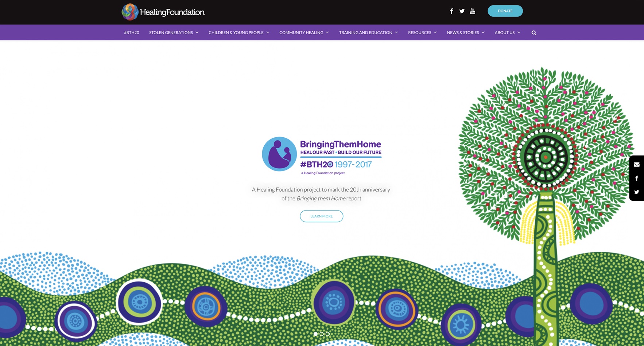Click the Donate button
The width and height of the screenshot is (644, 346).
505,11
